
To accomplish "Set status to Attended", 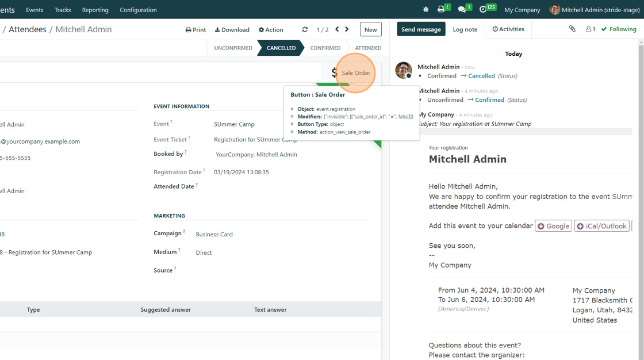I will [368, 48].
